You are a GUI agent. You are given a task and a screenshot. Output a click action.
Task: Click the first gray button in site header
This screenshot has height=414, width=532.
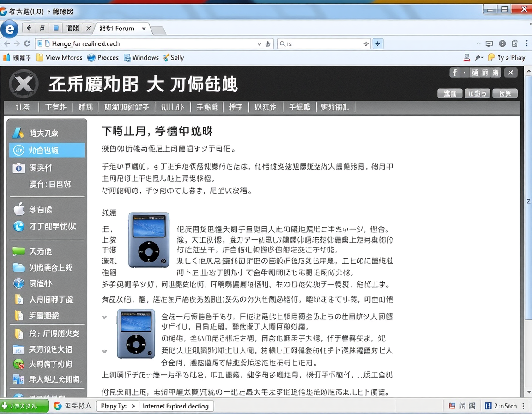[450, 93]
